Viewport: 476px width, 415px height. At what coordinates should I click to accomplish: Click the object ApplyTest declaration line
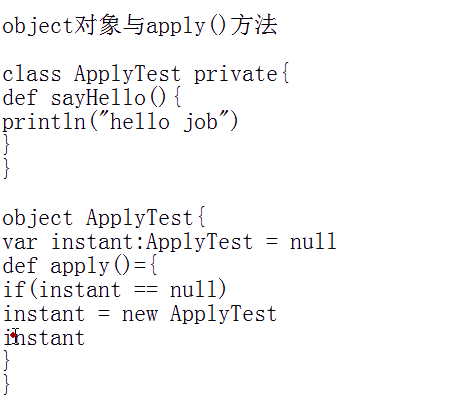pyautogui.click(x=104, y=218)
